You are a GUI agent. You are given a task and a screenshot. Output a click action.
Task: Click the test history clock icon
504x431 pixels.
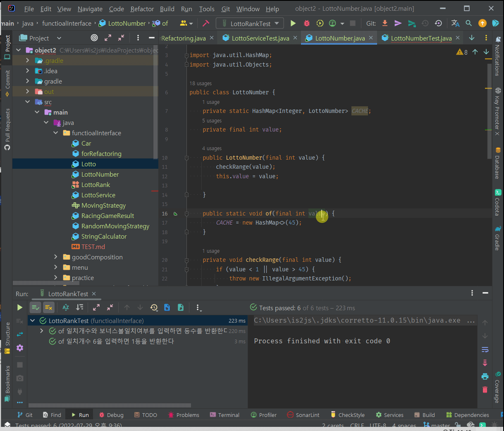[154, 307]
